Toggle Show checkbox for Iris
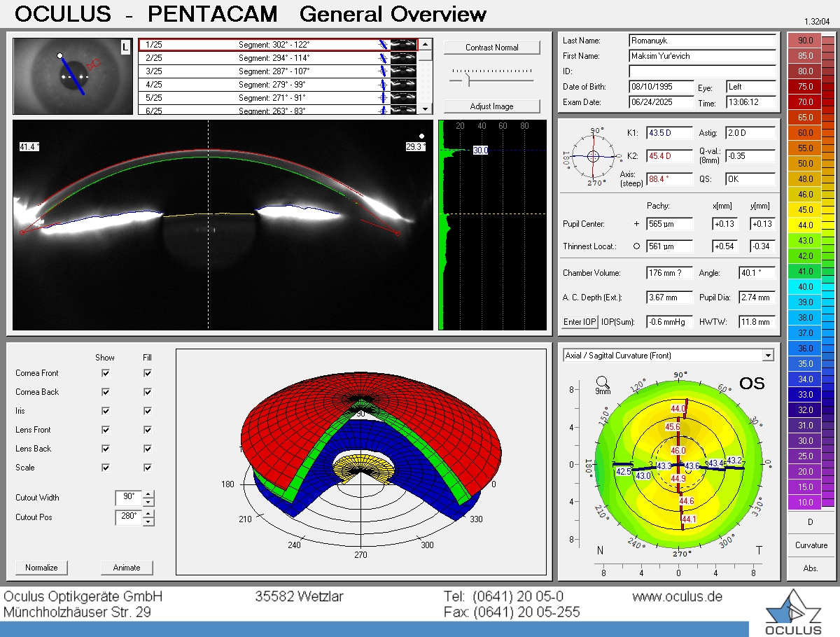Screen dimensions: 840x637 [105, 411]
